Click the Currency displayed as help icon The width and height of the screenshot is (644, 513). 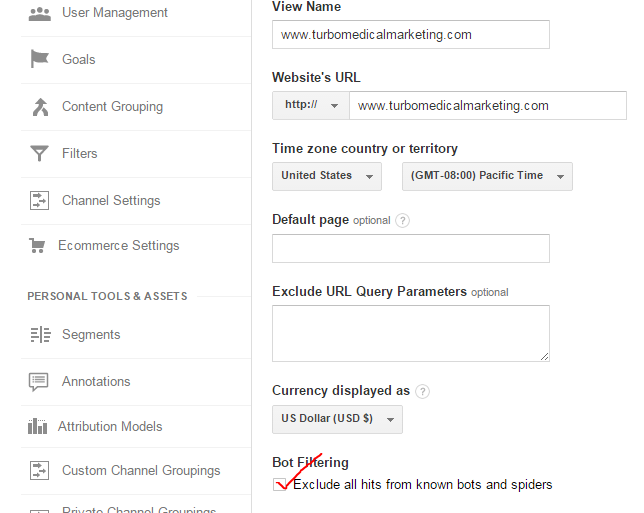[423, 391]
